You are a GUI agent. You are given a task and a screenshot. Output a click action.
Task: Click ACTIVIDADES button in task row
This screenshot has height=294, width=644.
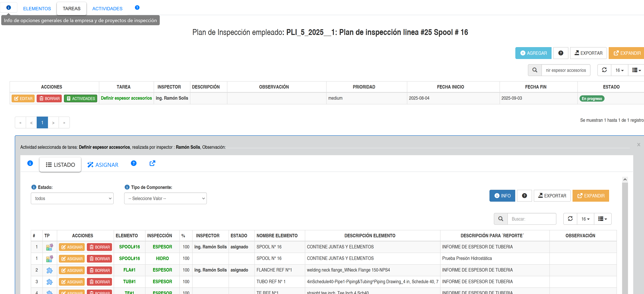(80, 99)
